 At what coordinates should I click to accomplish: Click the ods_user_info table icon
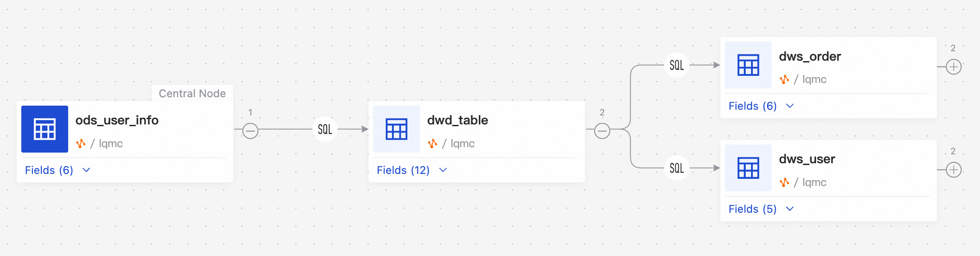(x=45, y=129)
